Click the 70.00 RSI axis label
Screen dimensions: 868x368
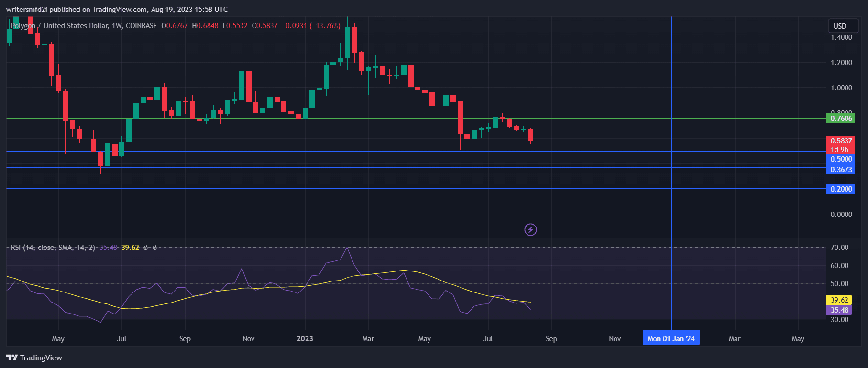(x=839, y=248)
